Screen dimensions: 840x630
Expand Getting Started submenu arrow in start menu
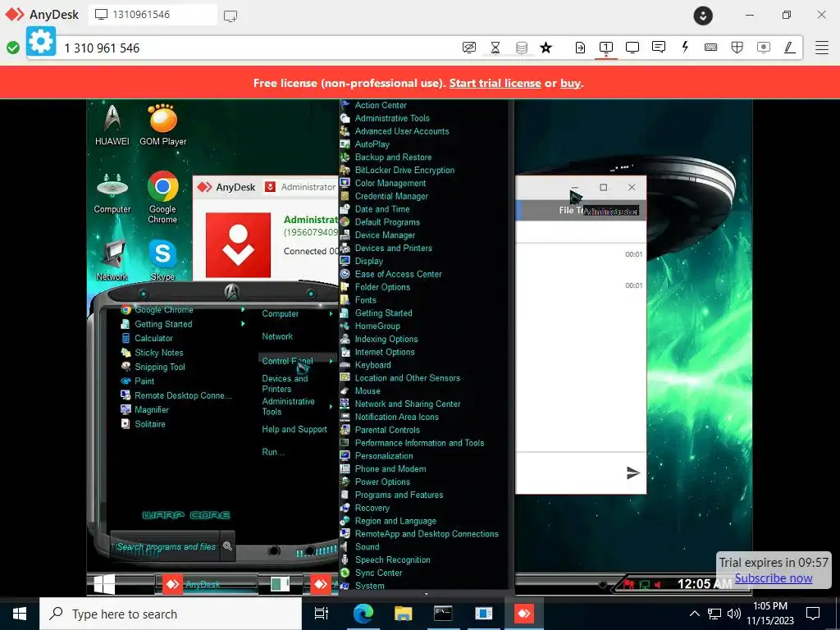point(243,323)
